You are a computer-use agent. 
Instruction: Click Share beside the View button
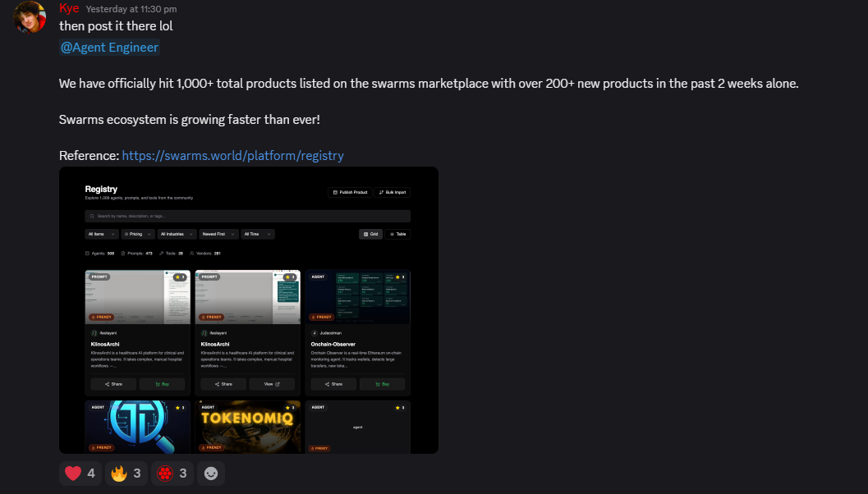(223, 384)
